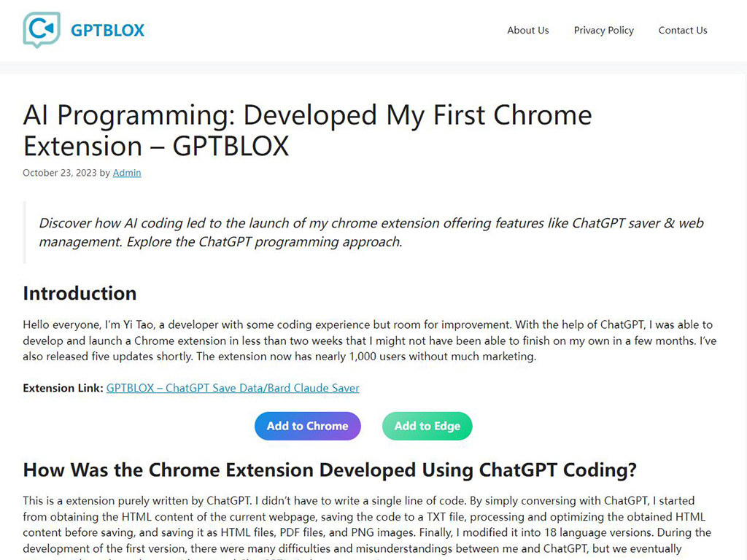Viewport: 747px width, 560px height.
Task: Click the heading 'How Was the Chrome Extension Developed Using ChatGPT Coding?'
Action: 330,470
